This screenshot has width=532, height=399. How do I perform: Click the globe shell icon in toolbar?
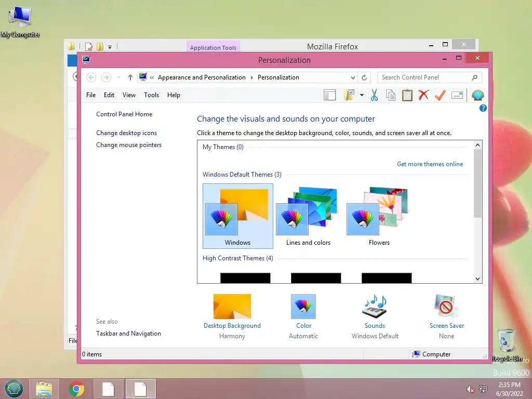(x=478, y=96)
